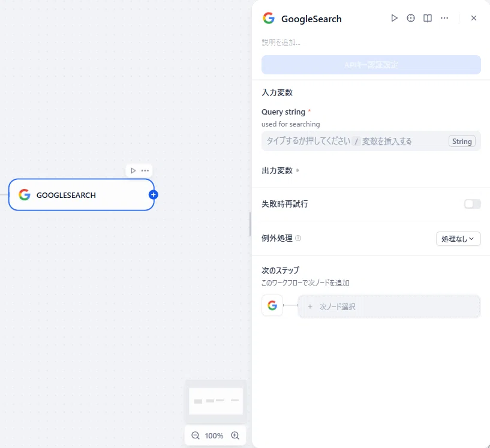Click the panel resize handle bar

[x=250, y=224]
